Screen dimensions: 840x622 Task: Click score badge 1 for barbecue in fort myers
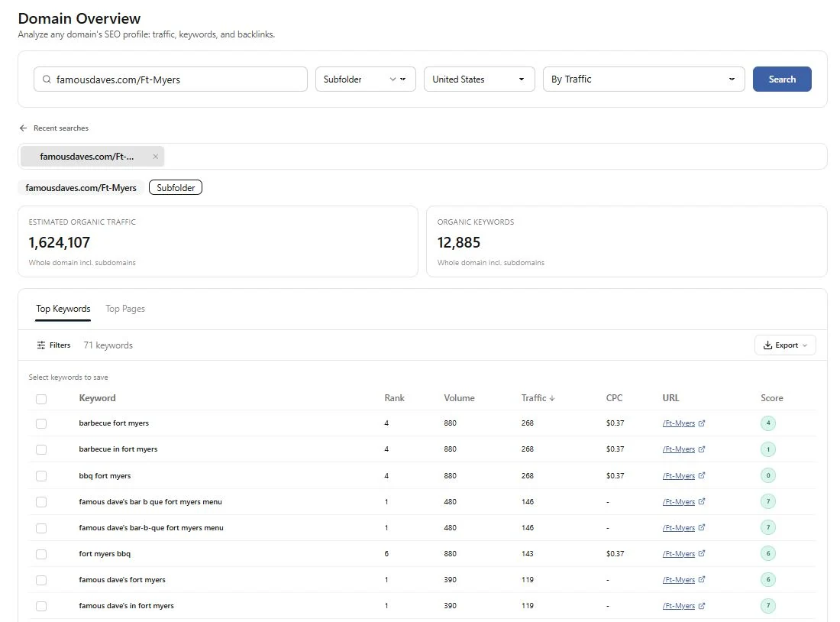point(768,449)
